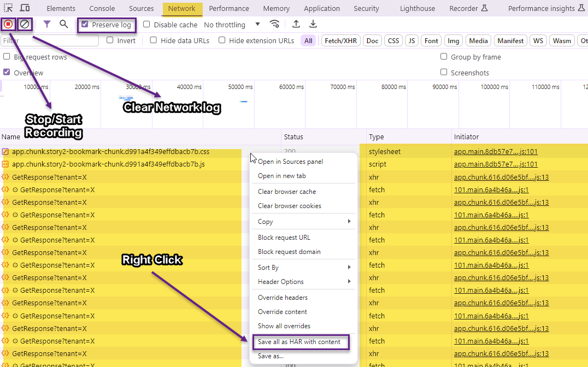Image resolution: width=588 pixels, height=367 pixels.
Task: Select Block request URL
Action: pyautogui.click(x=303, y=238)
